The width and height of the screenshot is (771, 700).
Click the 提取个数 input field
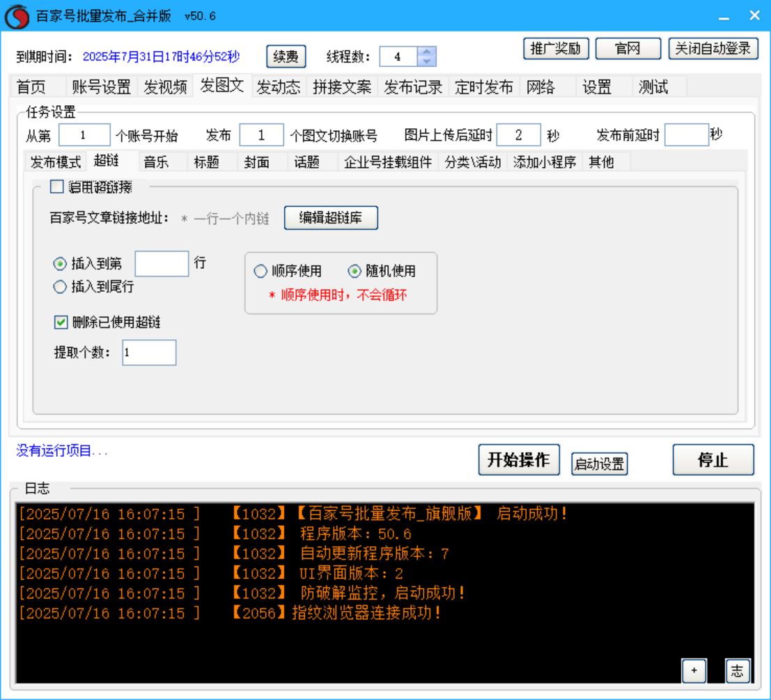point(150,352)
